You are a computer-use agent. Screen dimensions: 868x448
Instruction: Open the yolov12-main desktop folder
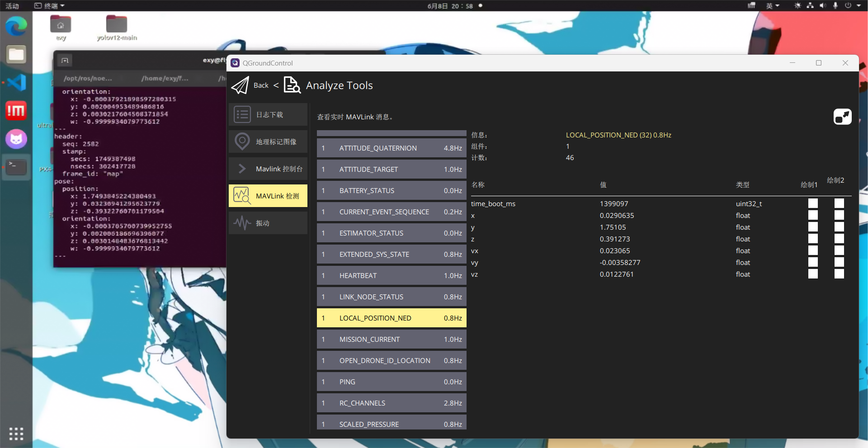click(117, 28)
